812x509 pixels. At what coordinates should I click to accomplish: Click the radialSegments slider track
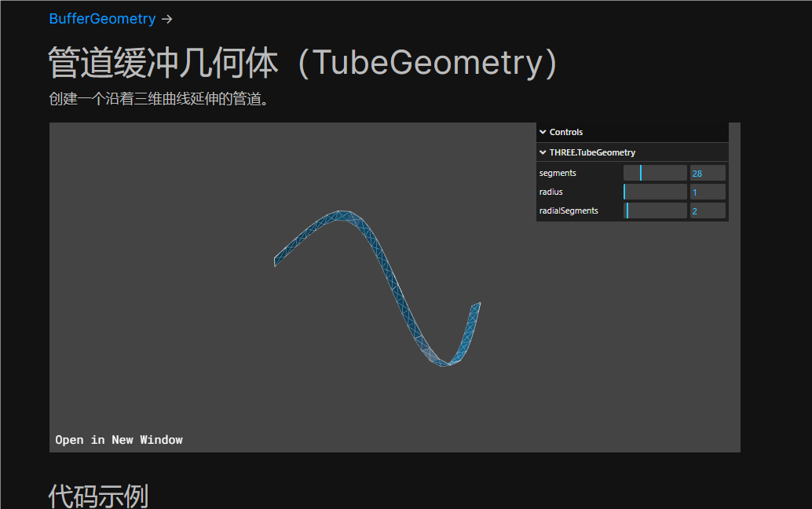coord(655,211)
